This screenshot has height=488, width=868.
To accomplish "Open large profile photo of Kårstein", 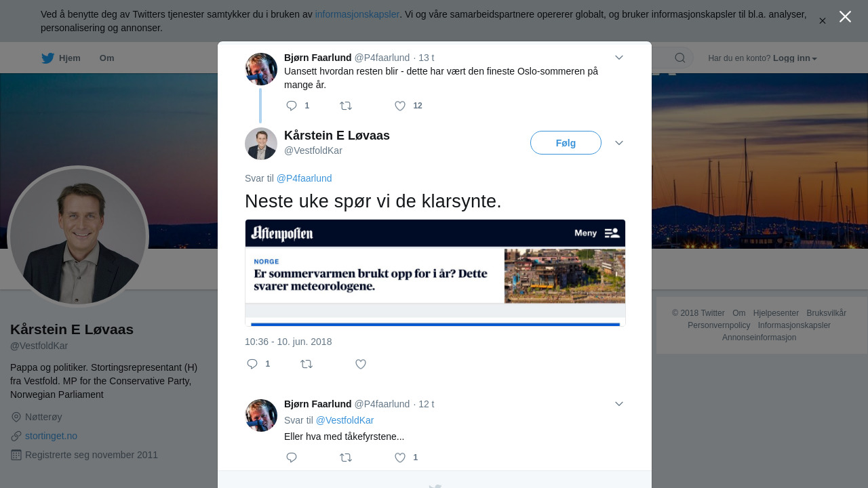I will pos(78,237).
